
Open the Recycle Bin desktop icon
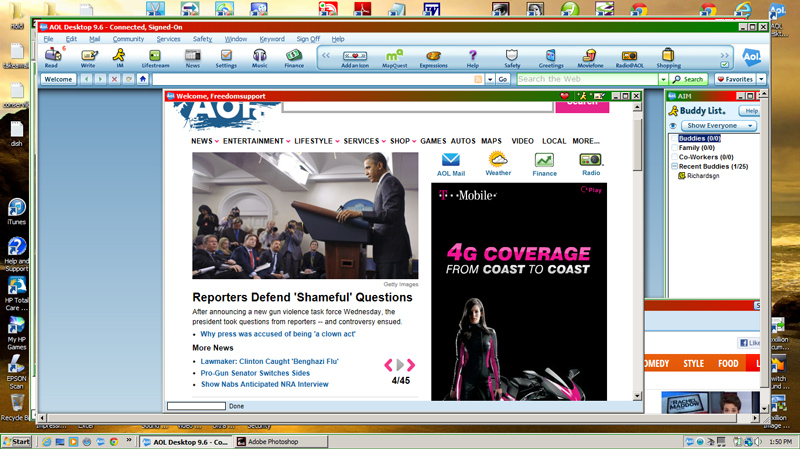(x=17, y=408)
